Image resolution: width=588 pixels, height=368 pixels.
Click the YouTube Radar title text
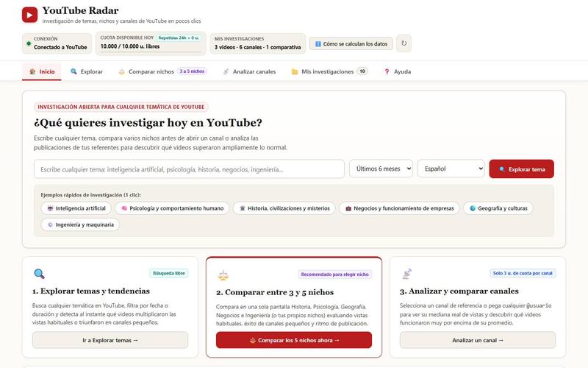[x=80, y=10]
